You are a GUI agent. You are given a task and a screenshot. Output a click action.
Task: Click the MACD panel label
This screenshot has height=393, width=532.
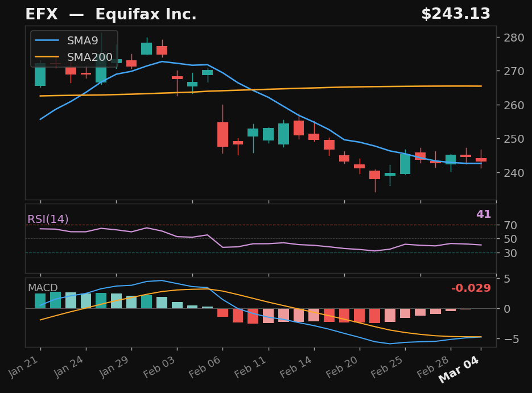tap(43, 288)
